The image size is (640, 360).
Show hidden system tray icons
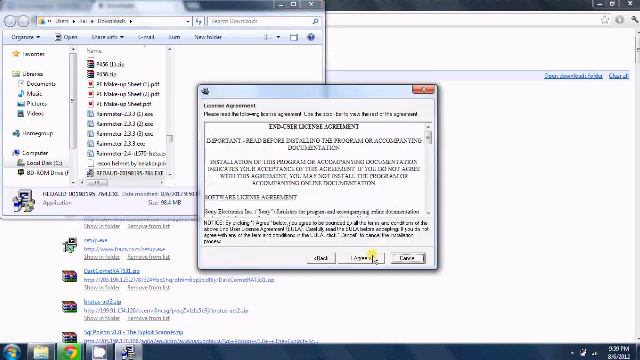coord(572,353)
